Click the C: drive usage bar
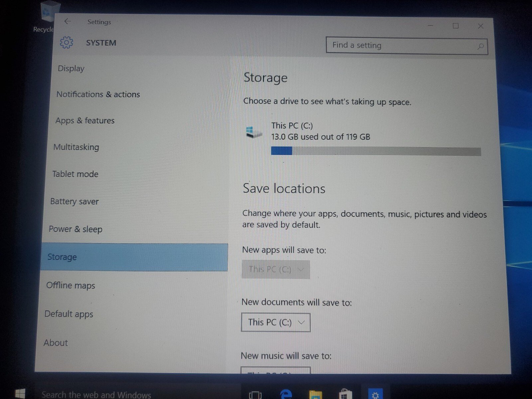The width and height of the screenshot is (532, 399). coord(376,151)
